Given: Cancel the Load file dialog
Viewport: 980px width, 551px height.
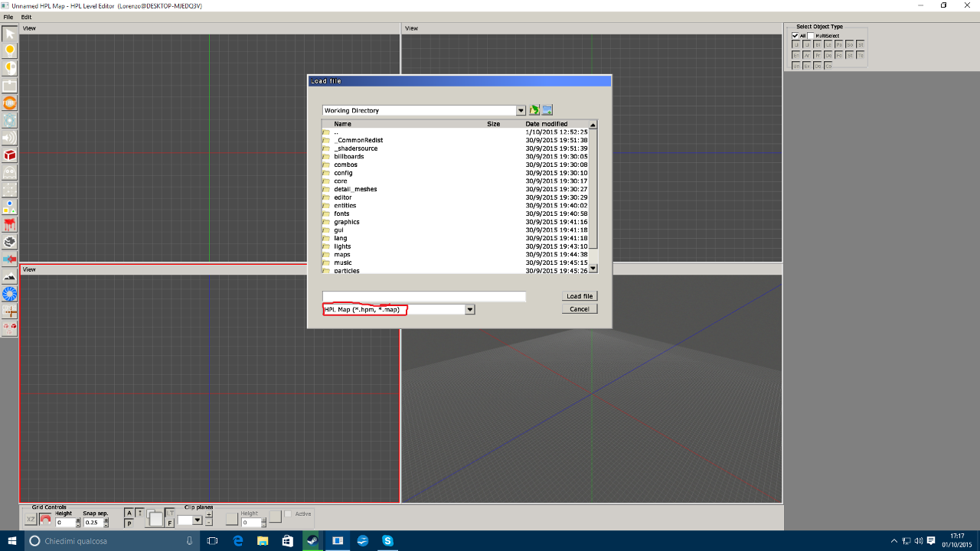Looking at the screenshot, I should tap(580, 309).
